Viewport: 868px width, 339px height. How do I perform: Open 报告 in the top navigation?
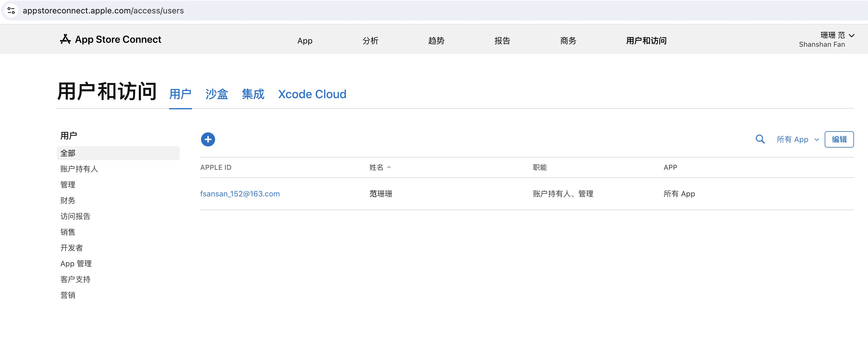pyautogui.click(x=502, y=41)
